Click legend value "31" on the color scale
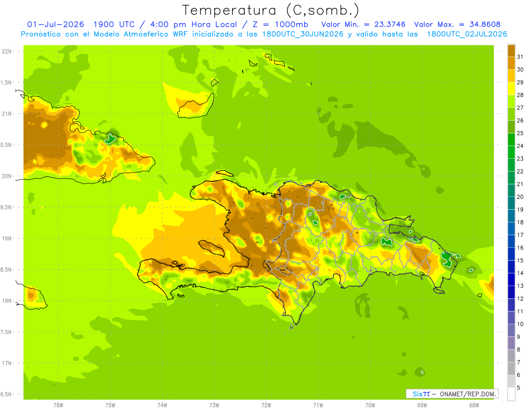This screenshot has height=411, width=532. pyautogui.click(x=520, y=57)
